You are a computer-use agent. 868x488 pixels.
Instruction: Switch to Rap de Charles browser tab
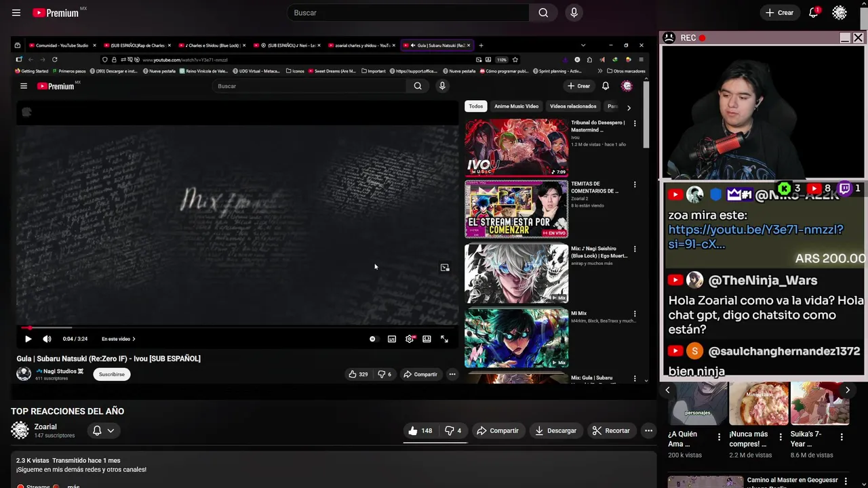[x=137, y=45]
